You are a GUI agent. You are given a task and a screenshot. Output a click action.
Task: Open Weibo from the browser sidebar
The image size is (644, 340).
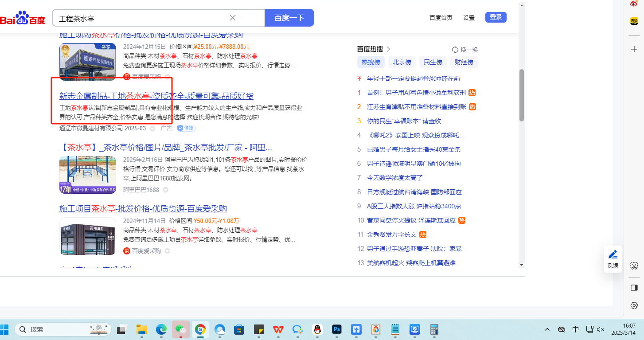pyautogui.click(x=634, y=4)
